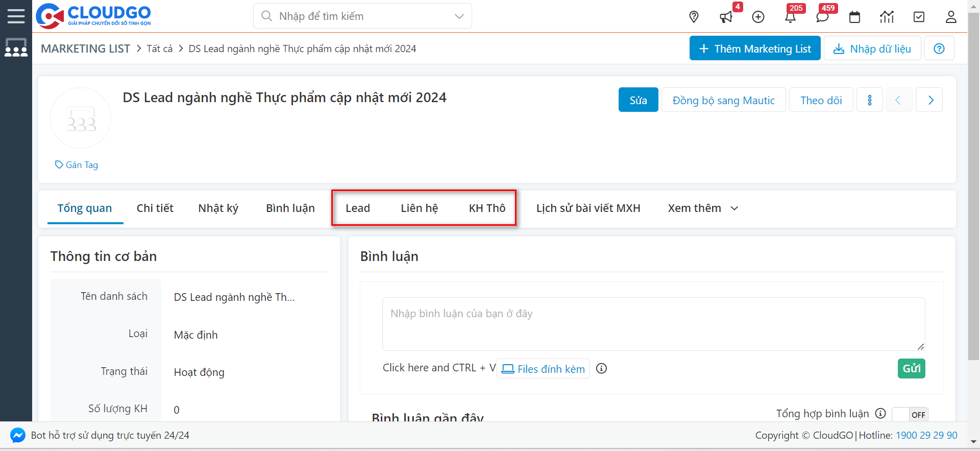Click the comment text input area
The height and width of the screenshot is (451, 980).
[x=653, y=324]
